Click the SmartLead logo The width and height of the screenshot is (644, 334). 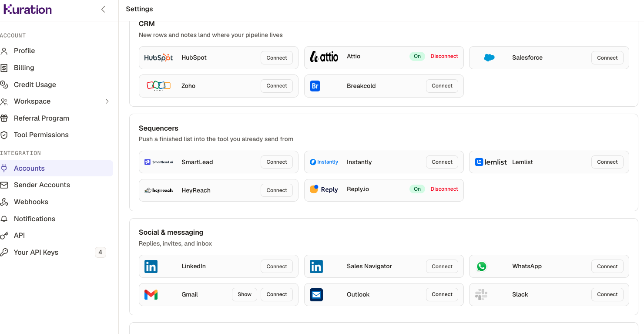159,162
